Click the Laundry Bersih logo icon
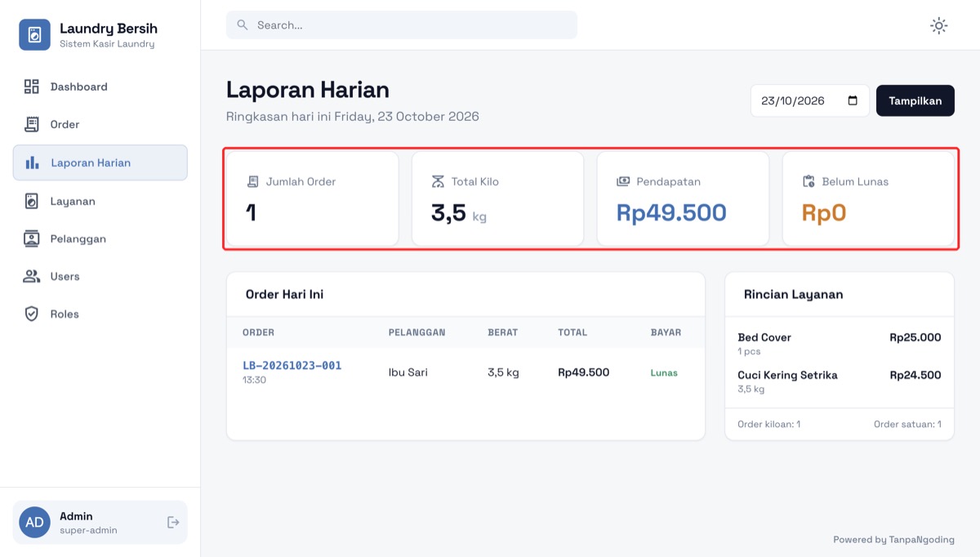980x557 pixels. pos(34,35)
